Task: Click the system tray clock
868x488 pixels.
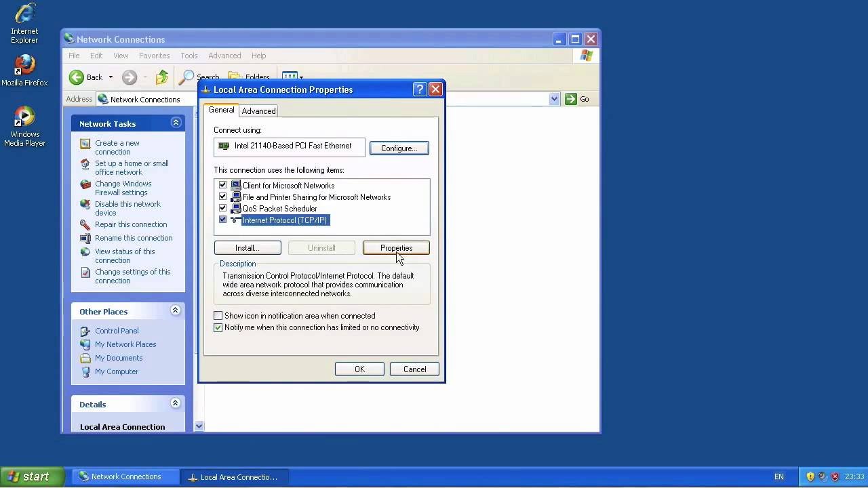Action: pos(855,477)
